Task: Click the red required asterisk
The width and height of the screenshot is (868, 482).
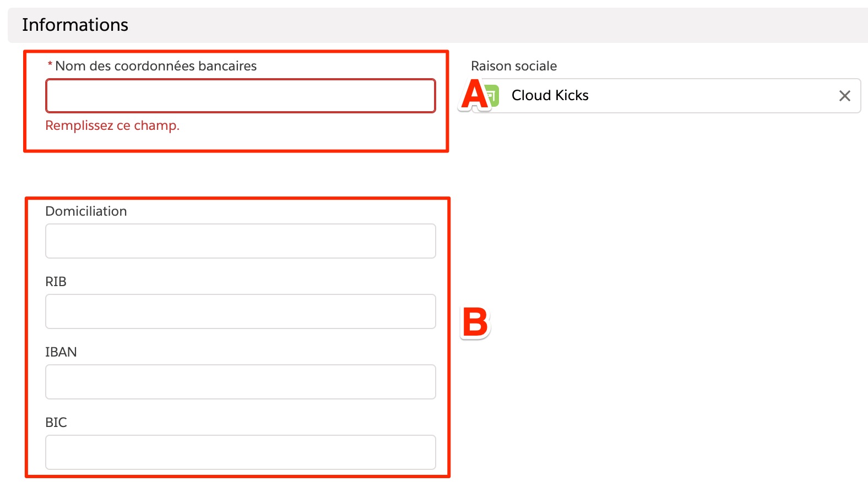Action: [50, 65]
